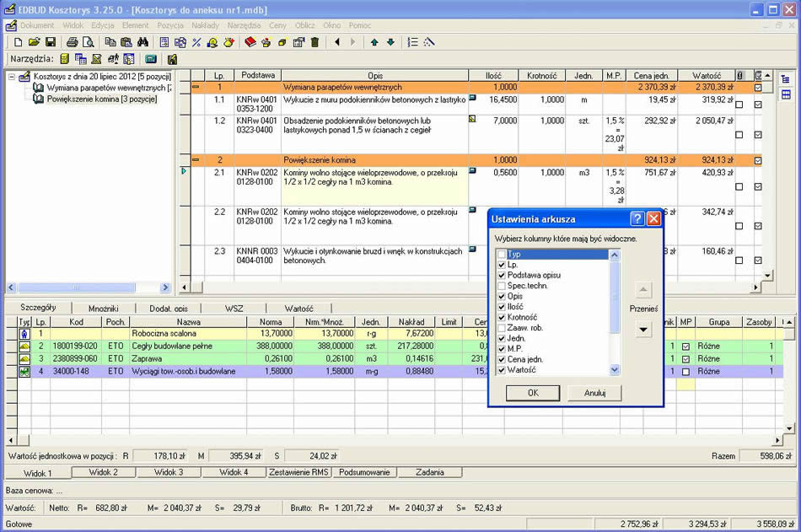
Task: Uncheck the Krotność column checkbox
Action: point(502,317)
